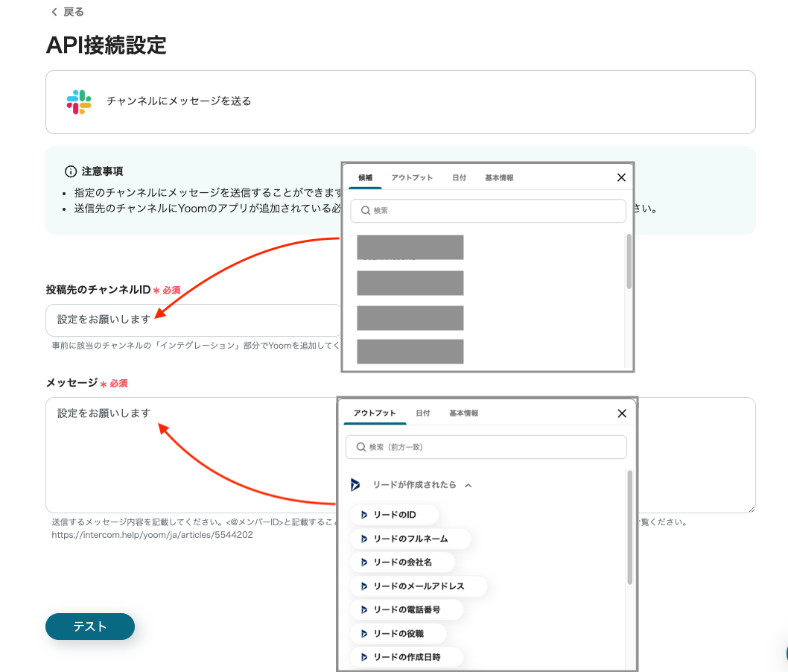Click the back chevron labeled 戻る
The image size is (788, 672).
(66, 12)
